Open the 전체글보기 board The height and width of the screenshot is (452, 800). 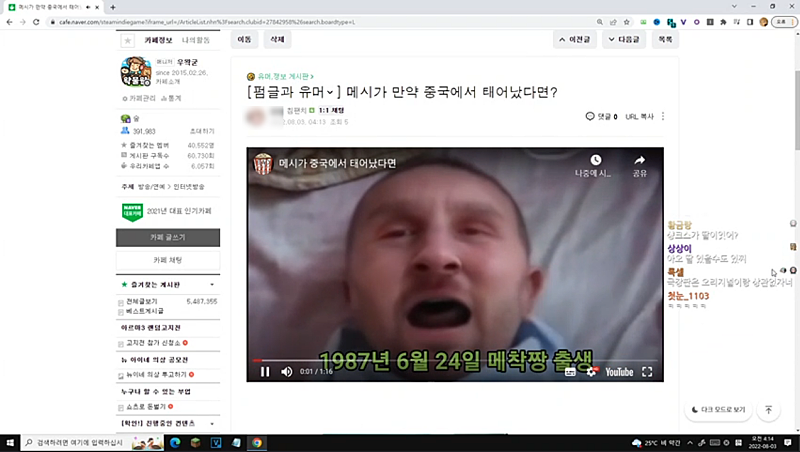coord(142,302)
